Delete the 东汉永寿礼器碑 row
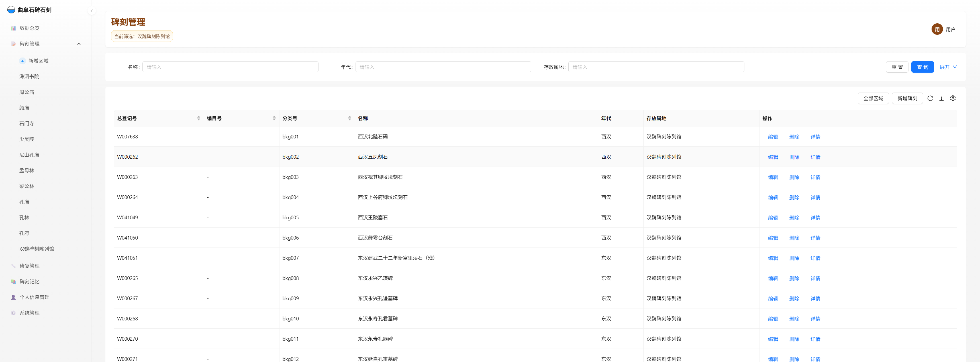980x362 pixels. (794, 339)
